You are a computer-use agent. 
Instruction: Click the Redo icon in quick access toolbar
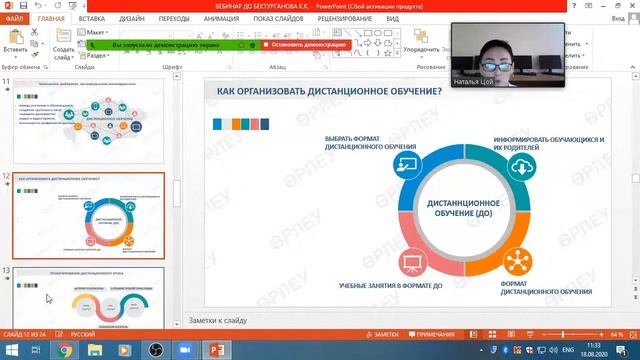click(58, 6)
